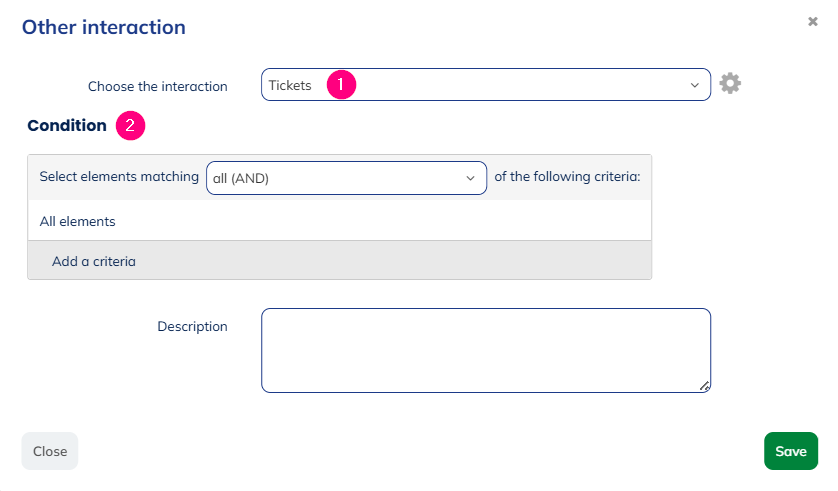Click the pink number 1 badge

(x=342, y=85)
